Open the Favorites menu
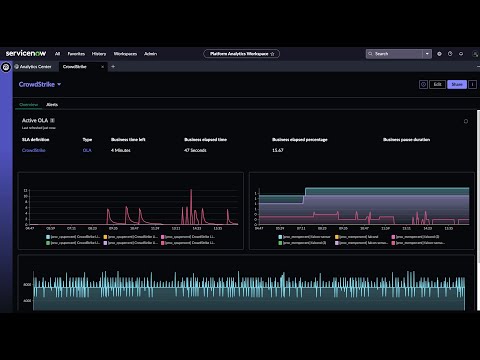The width and height of the screenshot is (480, 360). tap(76, 54)
